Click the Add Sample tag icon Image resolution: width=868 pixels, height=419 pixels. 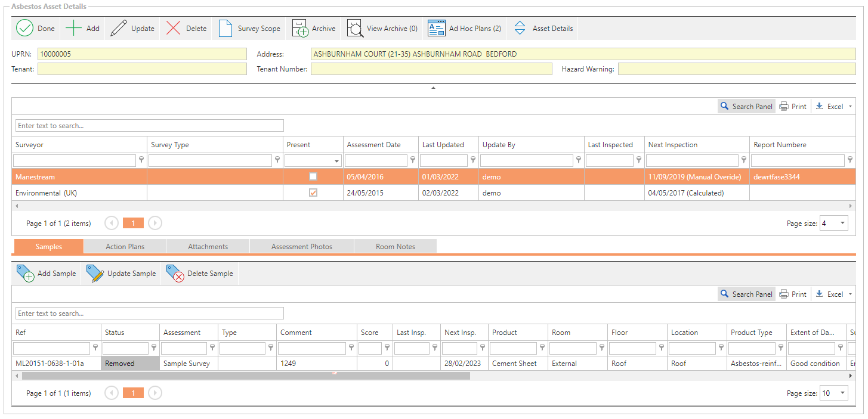25,274
